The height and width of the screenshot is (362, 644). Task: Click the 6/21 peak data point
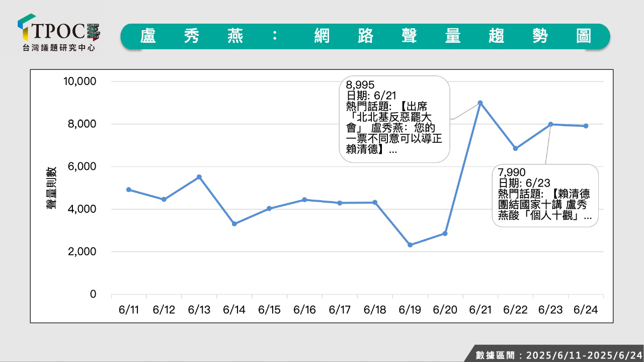point(480,103)
